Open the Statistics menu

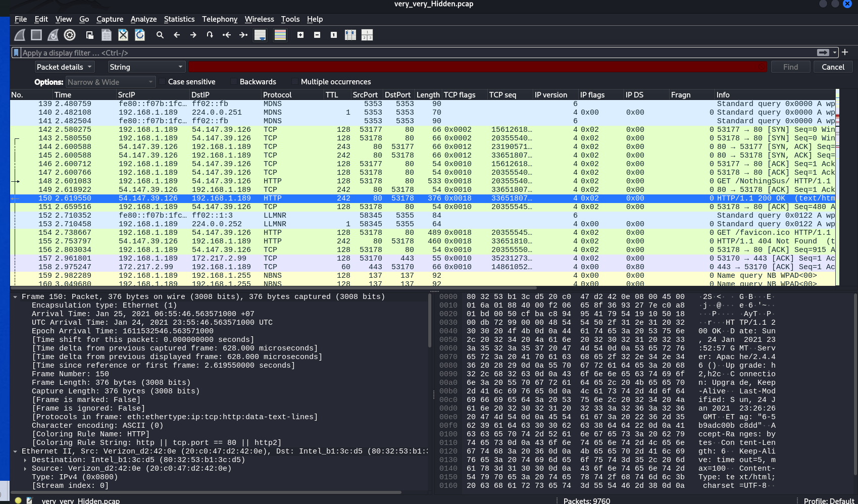click(179, 19)
